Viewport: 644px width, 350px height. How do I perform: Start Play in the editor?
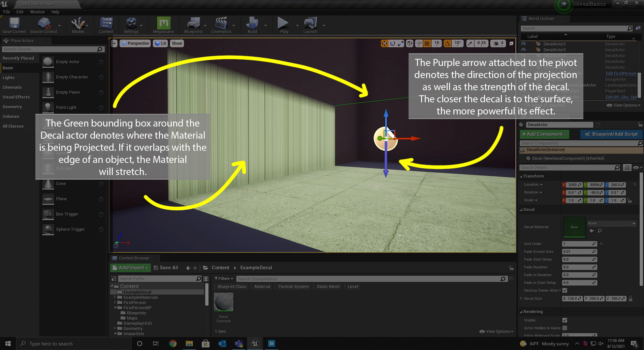pyautogui.click(x=284, y=25)
